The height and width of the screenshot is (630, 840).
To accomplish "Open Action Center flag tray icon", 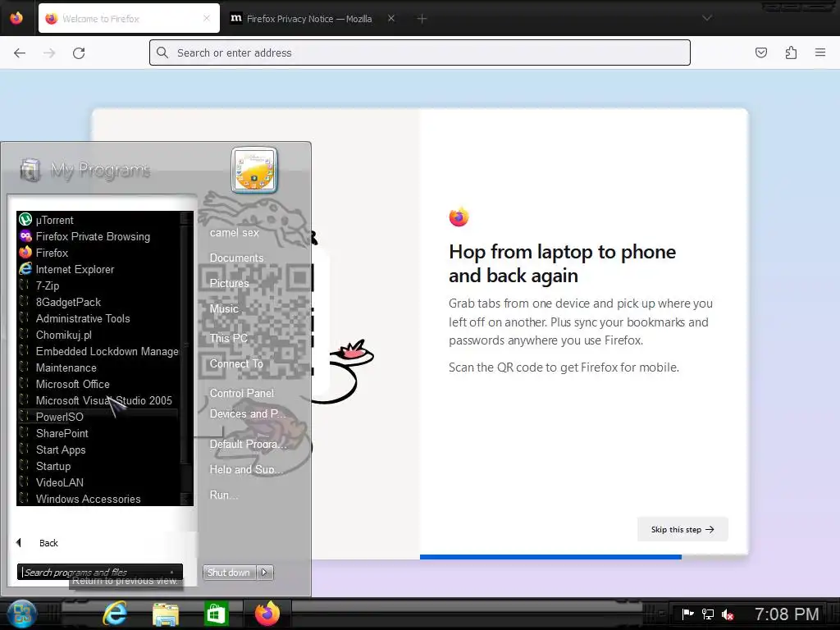I will [688, 614].
